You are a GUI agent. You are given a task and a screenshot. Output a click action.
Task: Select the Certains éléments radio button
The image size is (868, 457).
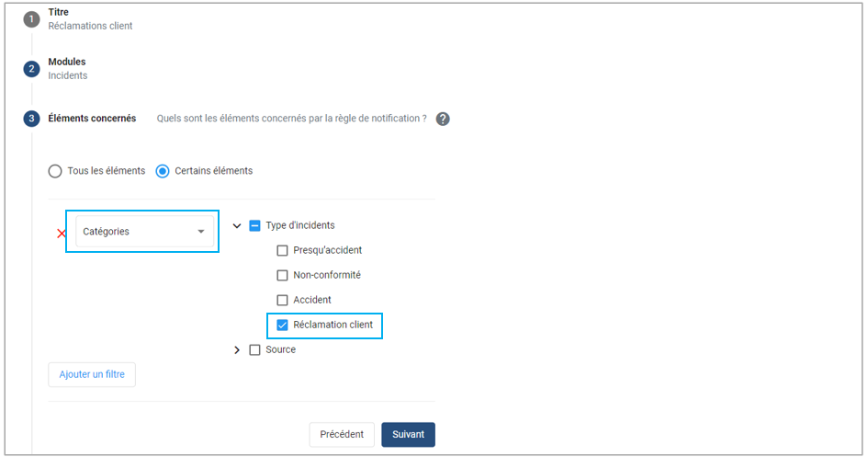coord(163,171)
